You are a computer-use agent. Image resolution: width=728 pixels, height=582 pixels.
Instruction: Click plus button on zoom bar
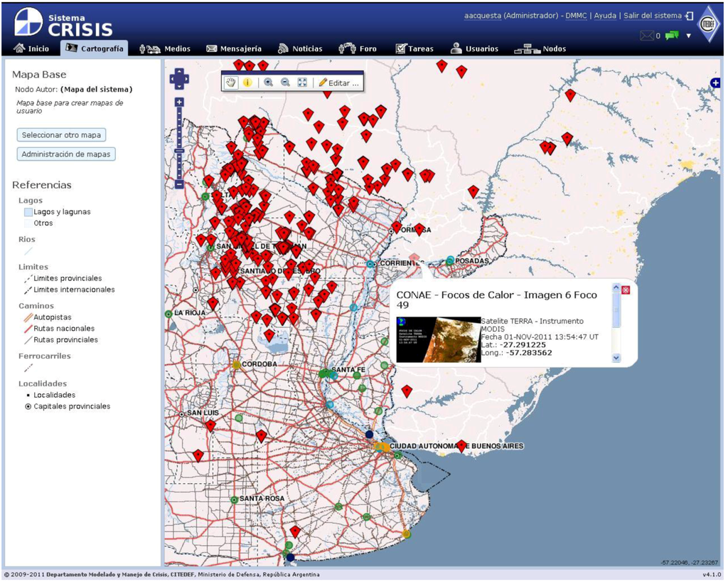pyautogui.click(x=179, y=102)
